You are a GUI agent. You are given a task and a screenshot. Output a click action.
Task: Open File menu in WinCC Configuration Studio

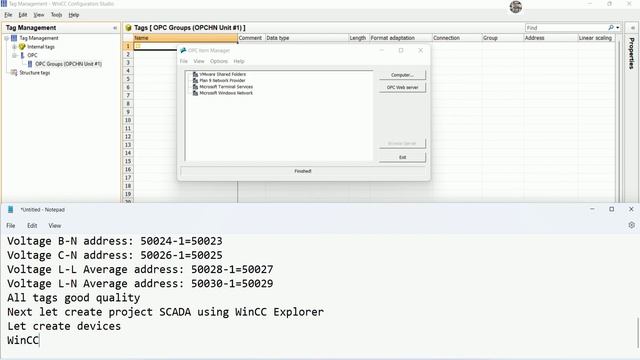click(8, 15)
